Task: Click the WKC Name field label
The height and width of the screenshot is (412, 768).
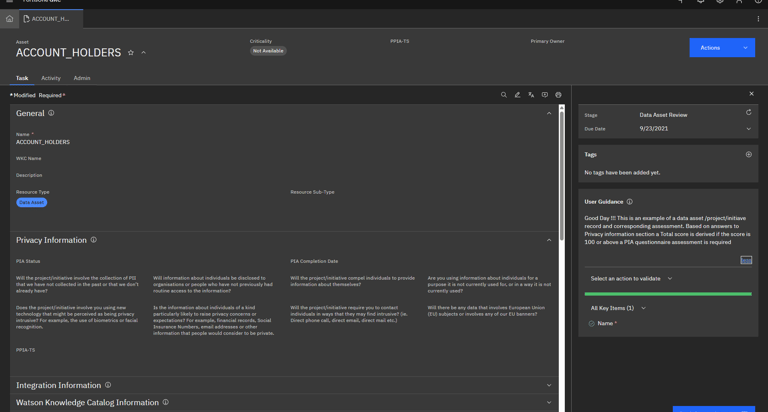Action: point(28,158)
